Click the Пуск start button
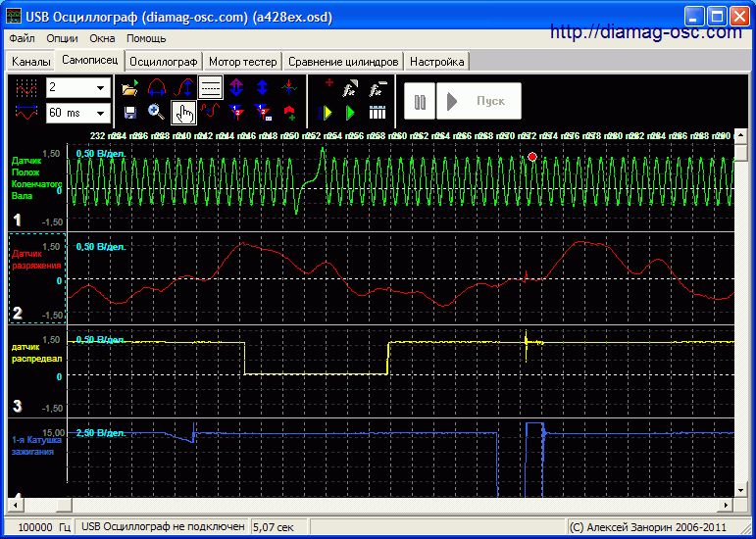Viewport: 756px width, 539px height. (478, 101)
